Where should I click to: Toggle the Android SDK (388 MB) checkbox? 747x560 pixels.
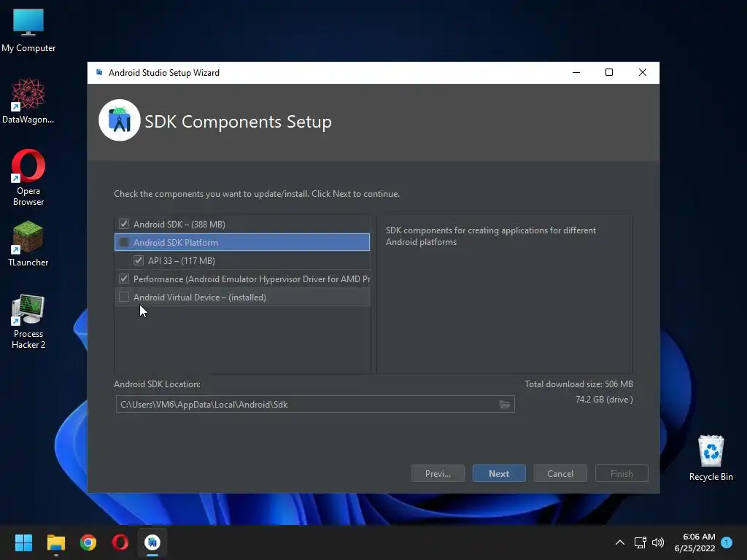click(124, 224)
